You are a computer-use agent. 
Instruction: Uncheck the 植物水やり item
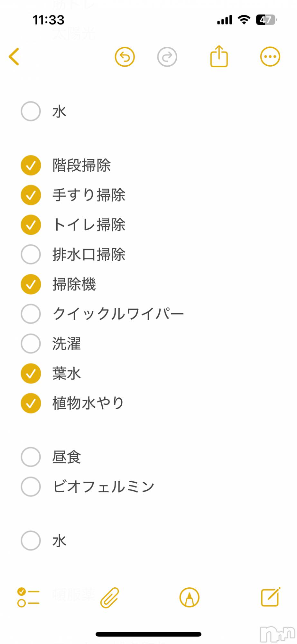coord(31,403)
